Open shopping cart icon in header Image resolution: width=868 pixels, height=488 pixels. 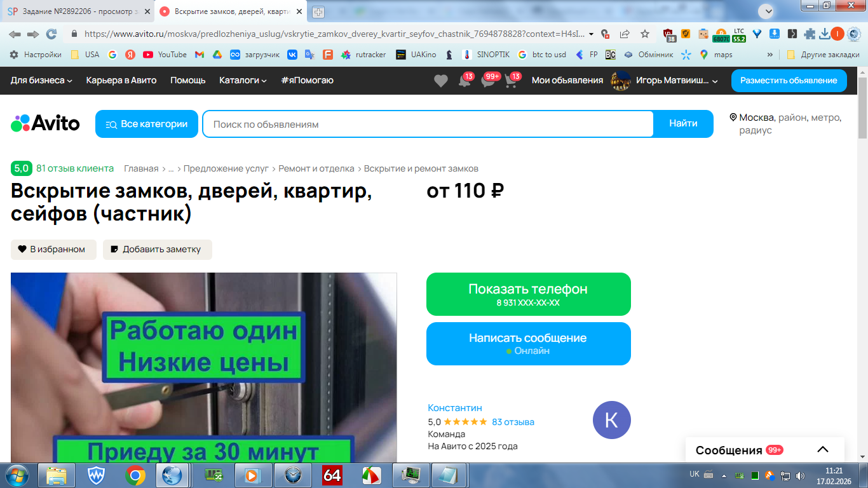pos(512,81)
